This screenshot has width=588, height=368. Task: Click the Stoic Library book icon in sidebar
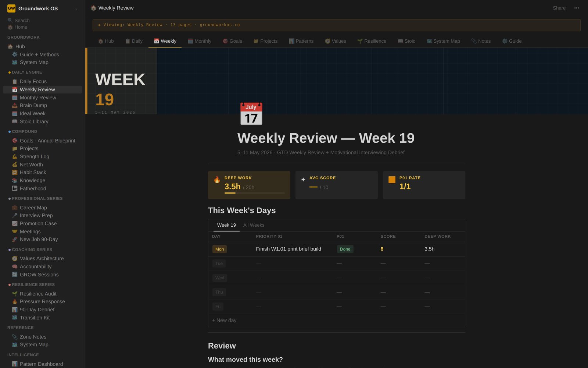click(x=15, y=121)
